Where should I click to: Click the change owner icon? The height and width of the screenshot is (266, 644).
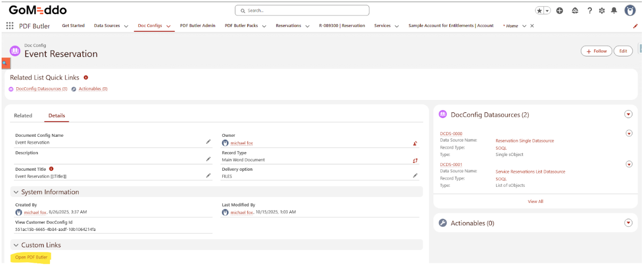coord(415,143)
